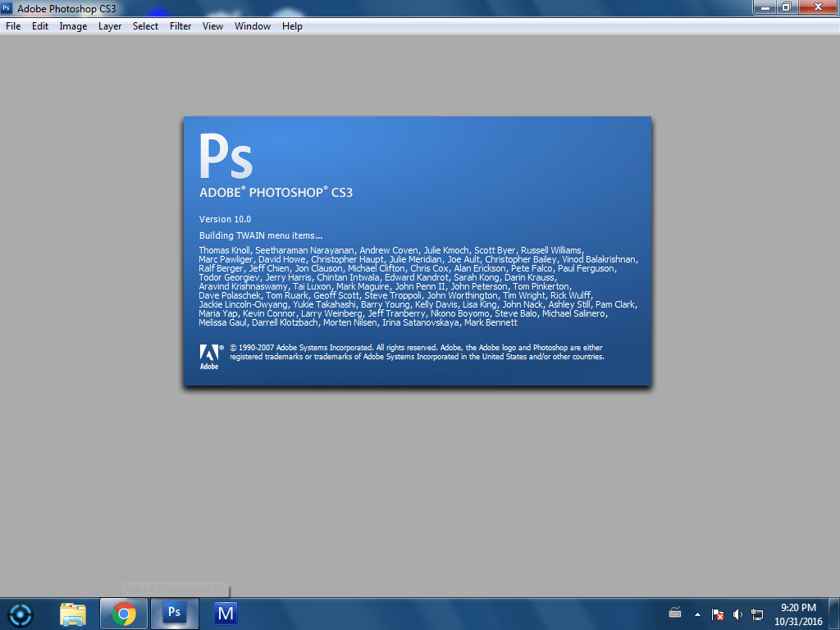Click the keyboard icon in system tray
This screenshot has height=630, width=840.
click(675, 613)
